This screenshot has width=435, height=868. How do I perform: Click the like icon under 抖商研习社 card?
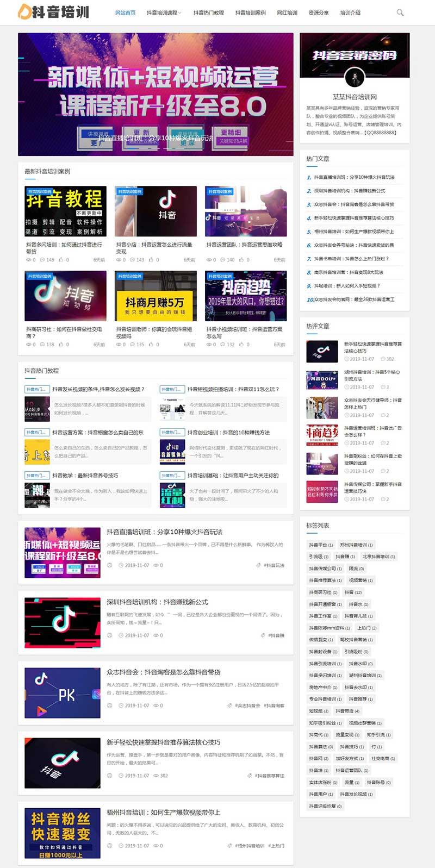click(x=61, y=345)
